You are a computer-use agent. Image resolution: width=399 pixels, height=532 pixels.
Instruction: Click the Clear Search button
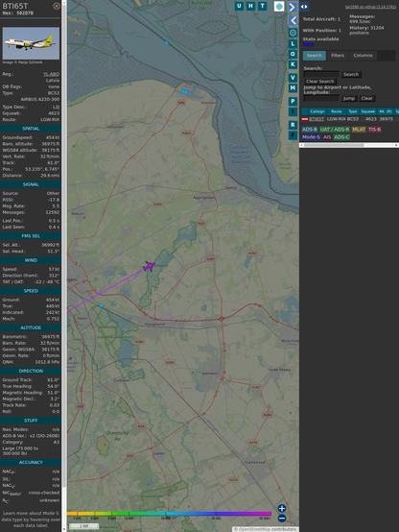point(320,82)
